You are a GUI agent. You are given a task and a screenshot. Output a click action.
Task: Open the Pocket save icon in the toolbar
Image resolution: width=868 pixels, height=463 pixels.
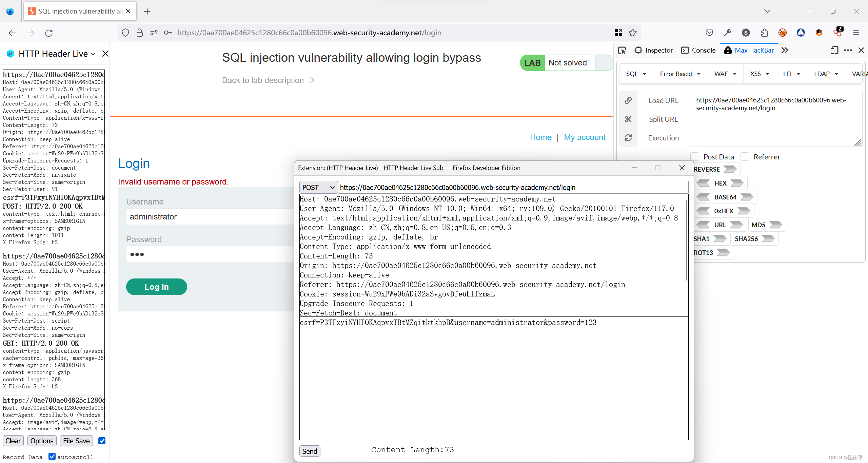tap(709, 33)
